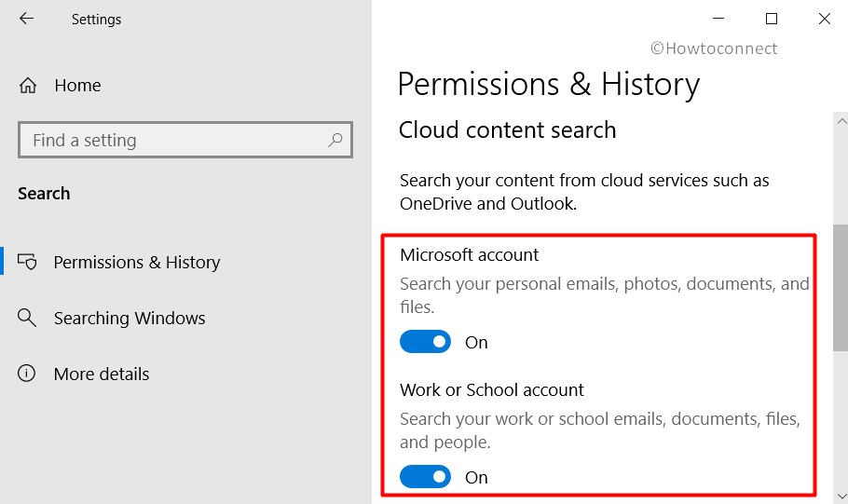Viewport: 848px width, 504px height.
Task: Click the Permissions & History shield icon
Action: tap(27, 263)
